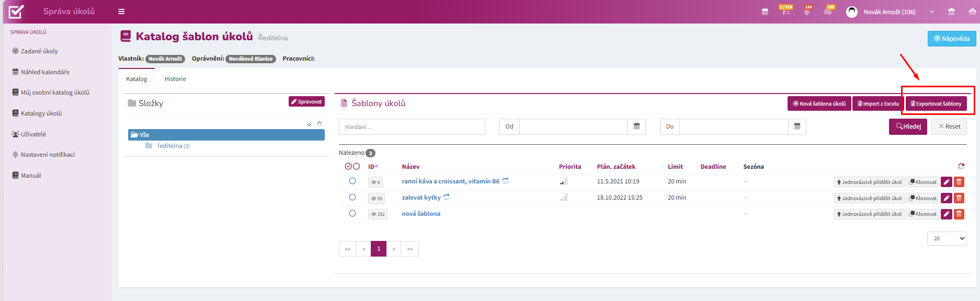Delete zalevat kytky template via trash icon

tap(959, 198)
